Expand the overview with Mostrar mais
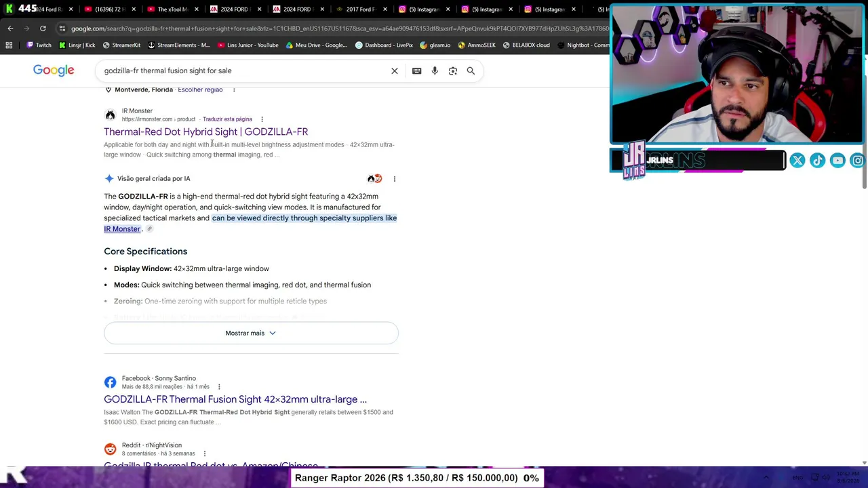The image size is (868, 488). (x=251, y=333)
